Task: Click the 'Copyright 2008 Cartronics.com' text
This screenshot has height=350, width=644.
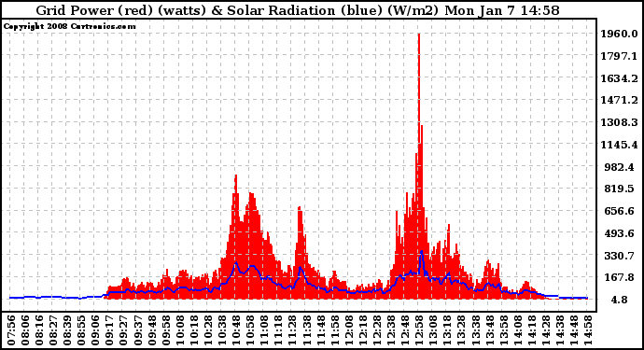Action: tap(69, 26)
